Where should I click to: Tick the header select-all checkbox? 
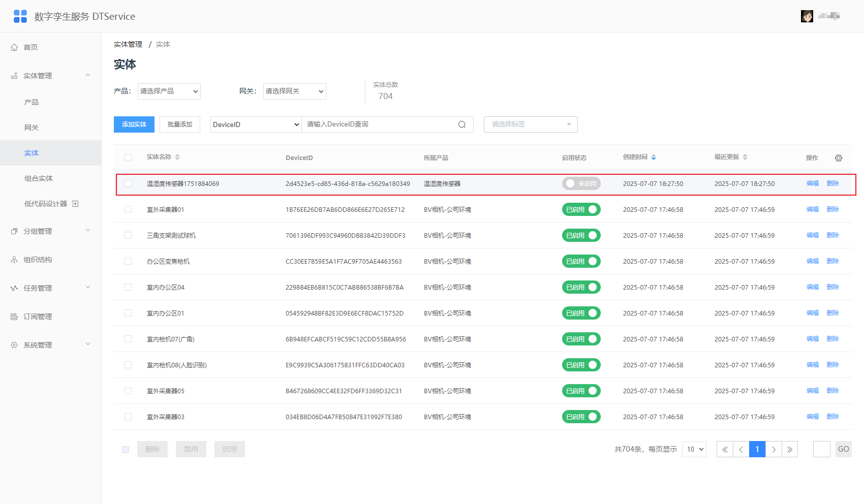tap(128, 157)
